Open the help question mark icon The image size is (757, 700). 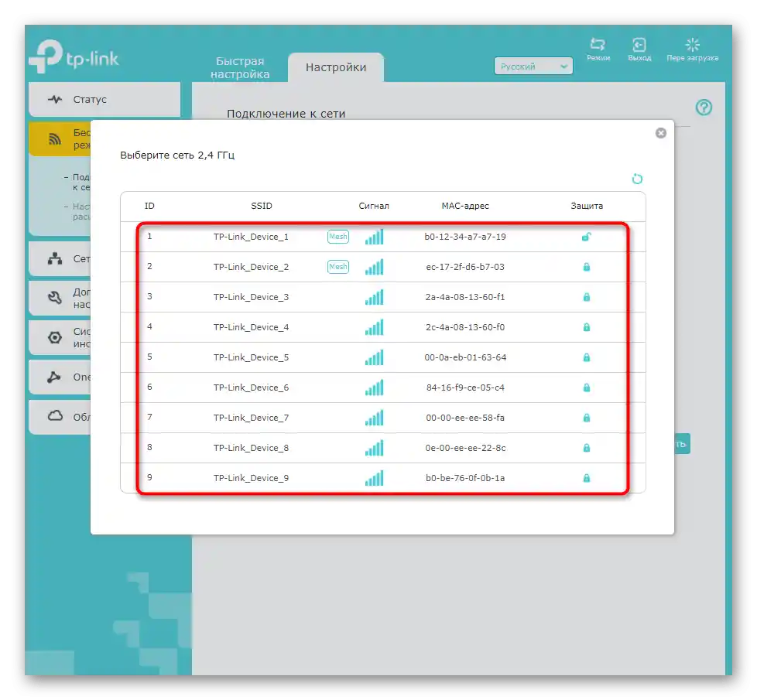704,107
